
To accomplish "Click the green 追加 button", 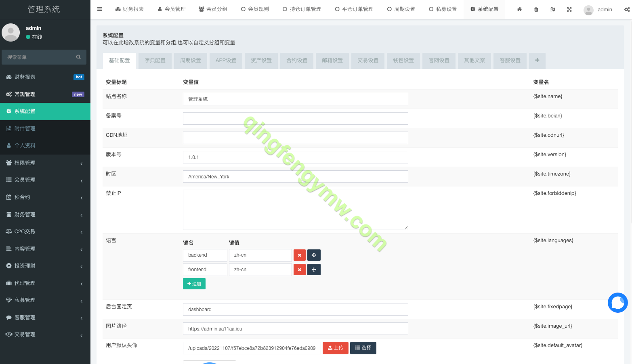I will [194, 284].
